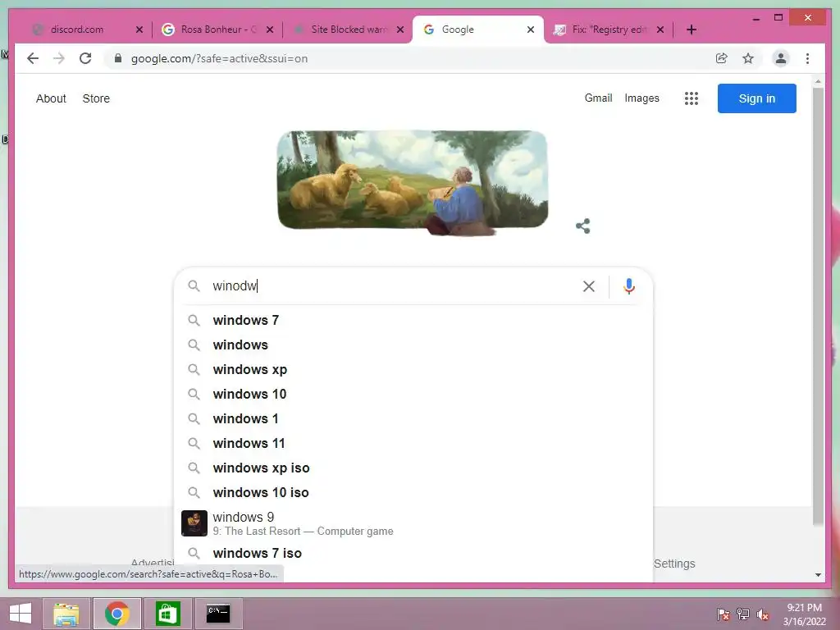The width and height of the screenshot is (840, 630).
Task: Open Gmail link
Action: [598, 98]
